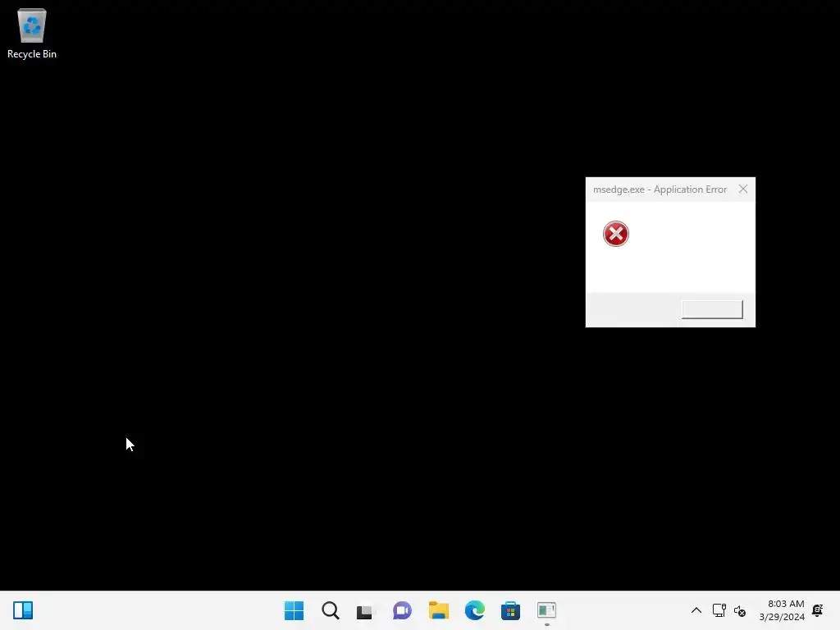Click the red error icon in the dialog

click(615, 234)
